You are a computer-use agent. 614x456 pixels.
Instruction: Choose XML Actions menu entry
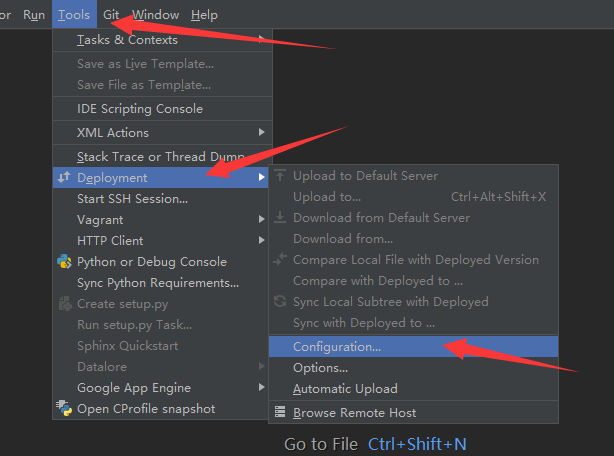click(x=163, y=132)
